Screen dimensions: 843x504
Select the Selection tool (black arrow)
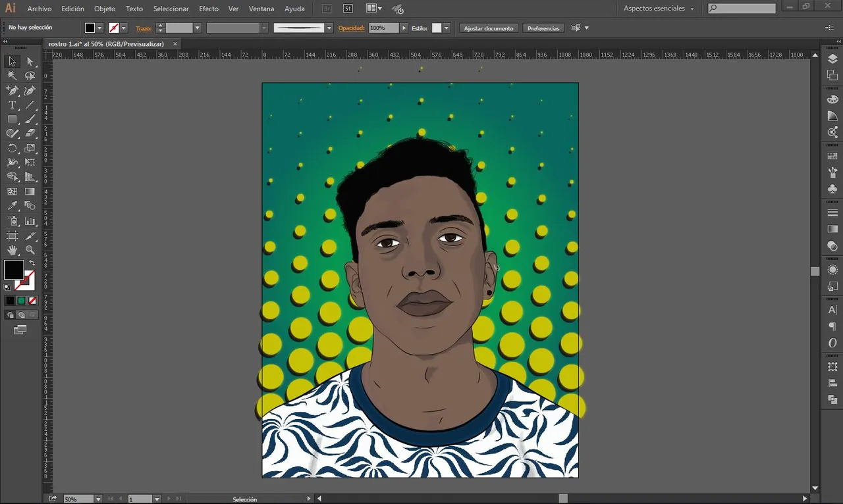tap(12, 61)
